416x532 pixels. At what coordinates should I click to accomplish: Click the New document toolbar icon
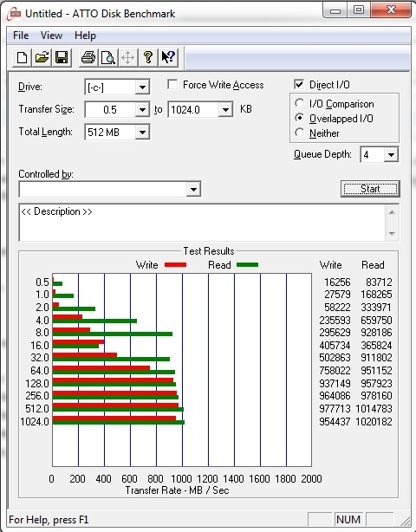click(x=22, y=57)
